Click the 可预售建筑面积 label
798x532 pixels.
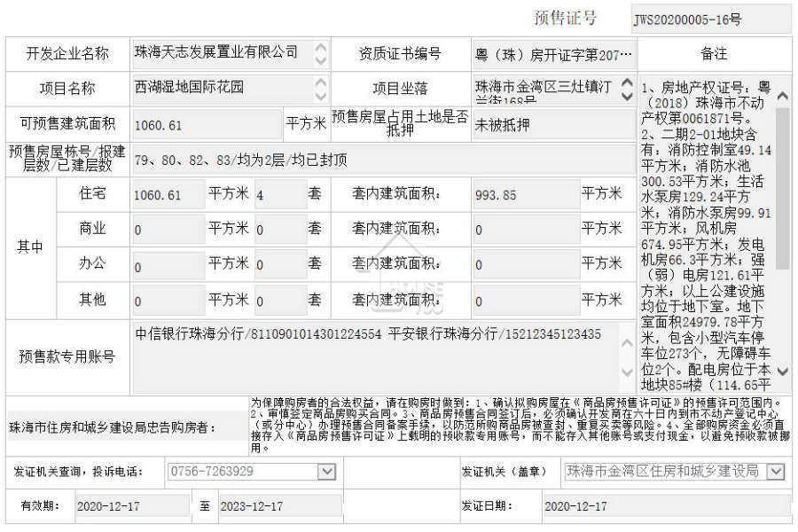(x=67, y=124)
